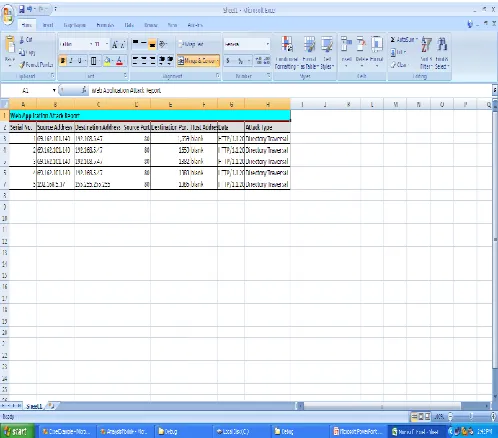Open Format as Table gallery
This screenshot has height=438, width=498.
pyautogui.click(x=309, y=53)
